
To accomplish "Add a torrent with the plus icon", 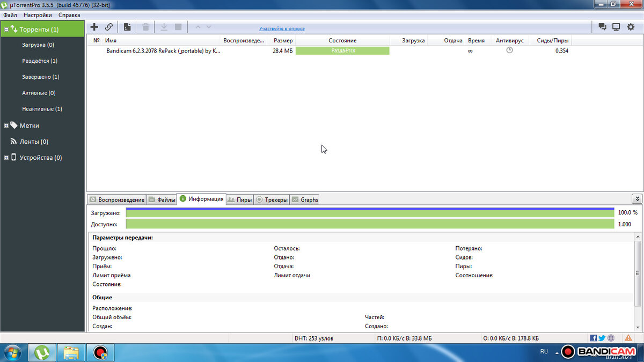I will 94,27.
